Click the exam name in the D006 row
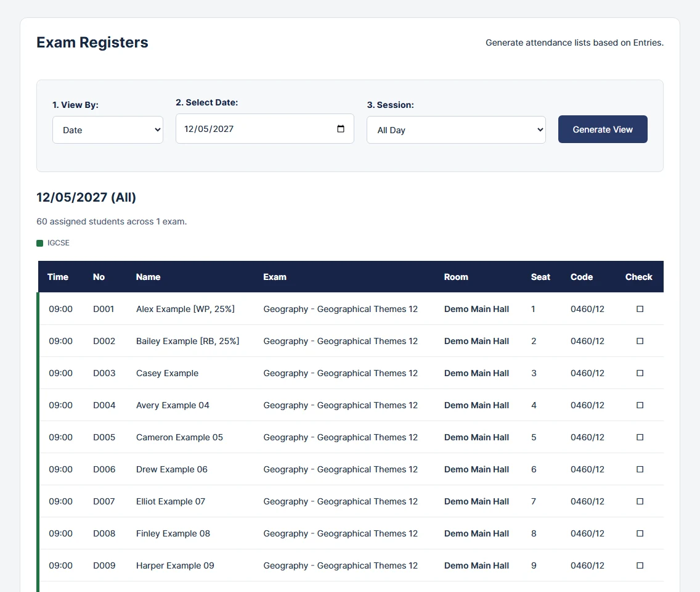 [x=341, y=469]
